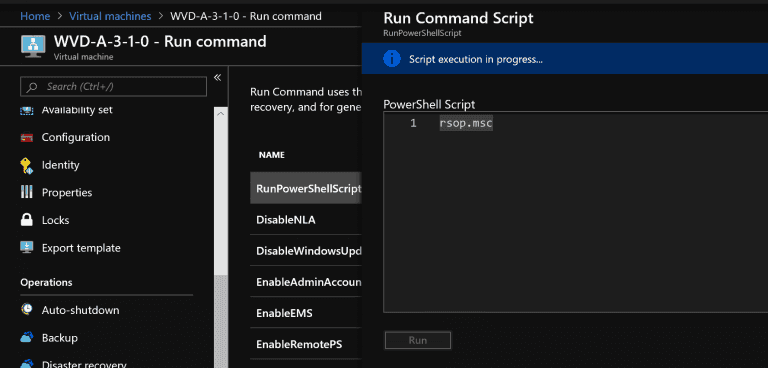Go to Virtual machines breadcrumb
768x368 pixels.
(x=110, y=16)
